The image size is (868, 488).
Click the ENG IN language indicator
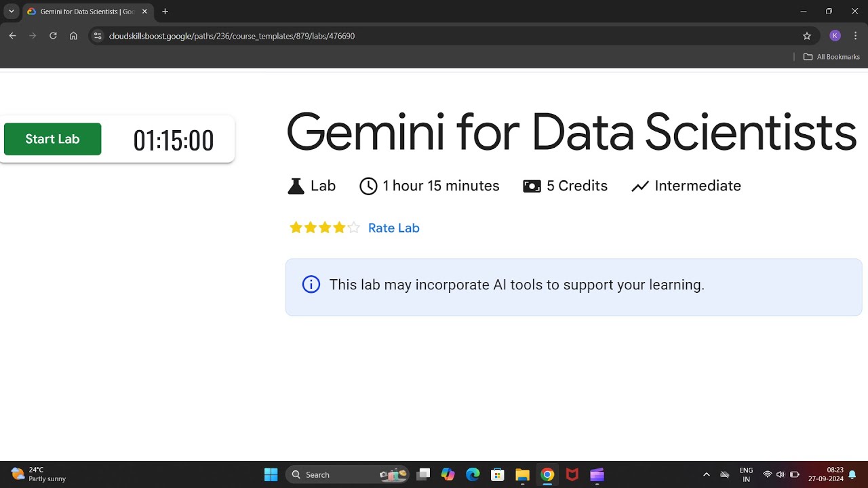(746, 474)
